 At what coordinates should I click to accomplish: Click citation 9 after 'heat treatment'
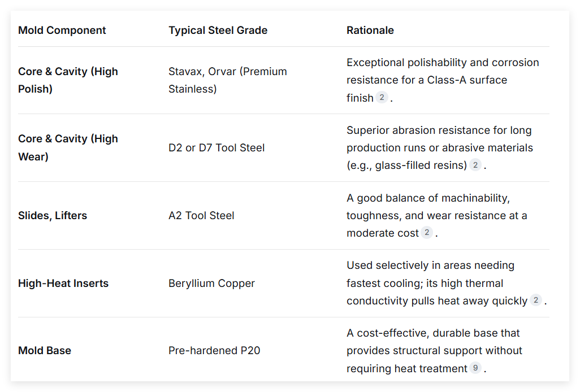click(x=475, y=368)
